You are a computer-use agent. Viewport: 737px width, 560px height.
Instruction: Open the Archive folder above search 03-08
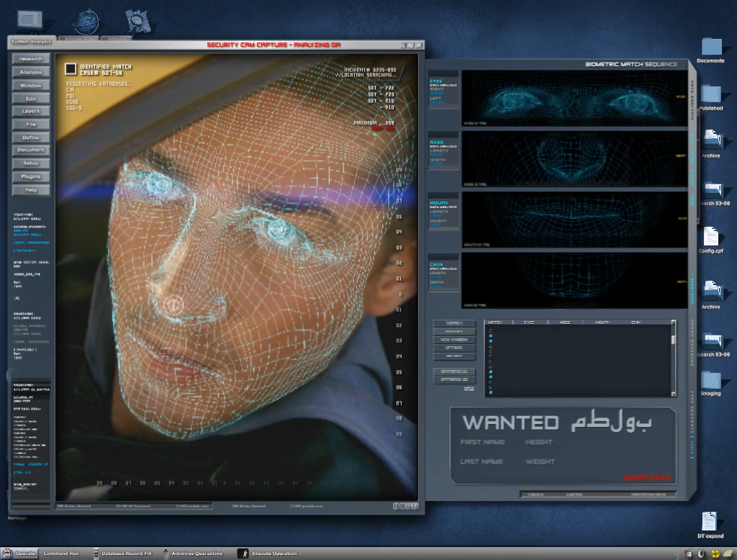(710, 144)
